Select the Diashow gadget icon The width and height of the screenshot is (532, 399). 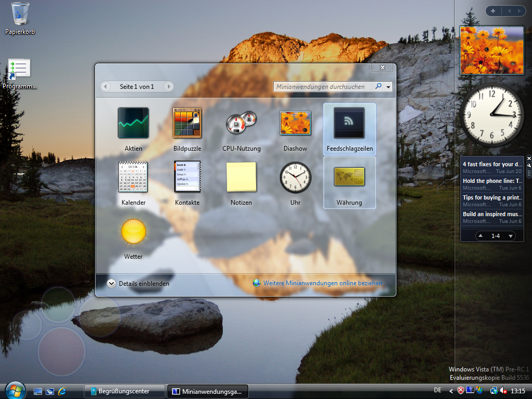point(295,123)
